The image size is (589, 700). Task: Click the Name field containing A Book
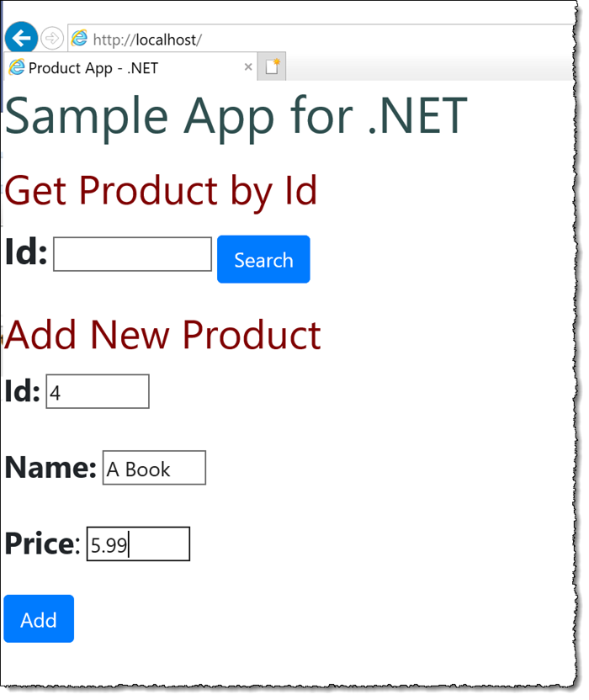click(154, 468)
